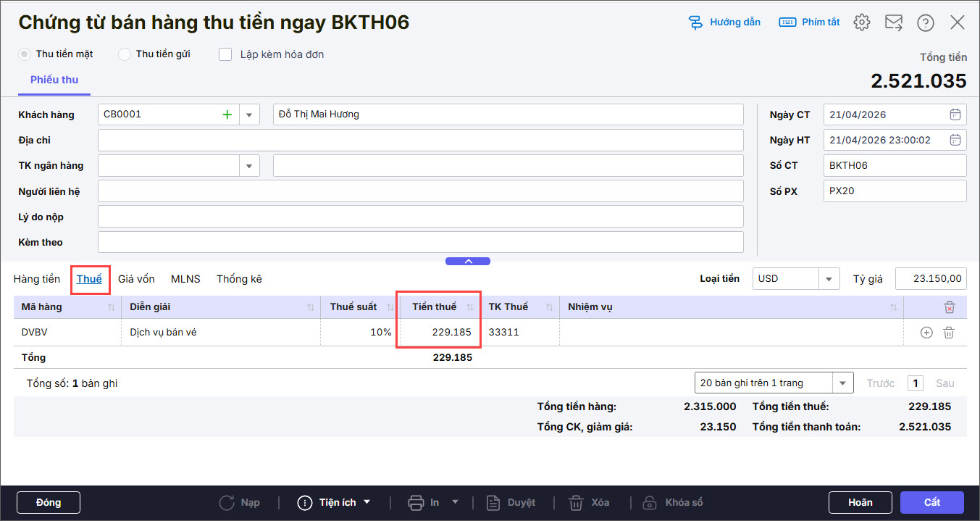Toggle Lập kèm hóa đơn checkbox

tap(225, 54)
